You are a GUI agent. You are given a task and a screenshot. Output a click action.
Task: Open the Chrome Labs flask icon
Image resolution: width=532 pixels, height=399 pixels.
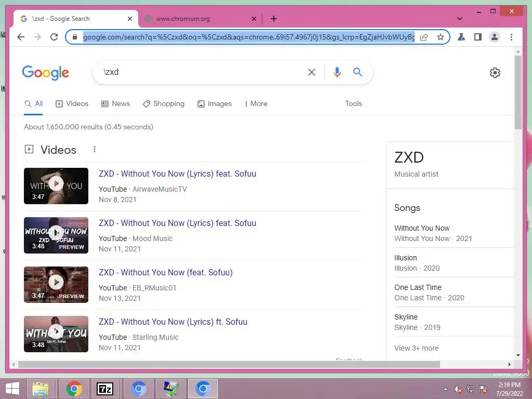(461, 37)
